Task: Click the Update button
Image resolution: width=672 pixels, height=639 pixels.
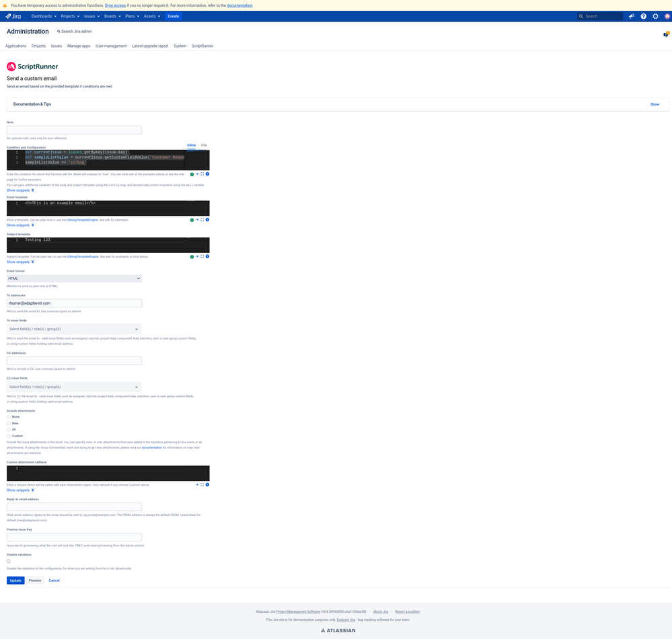Action: pos(15,580)
